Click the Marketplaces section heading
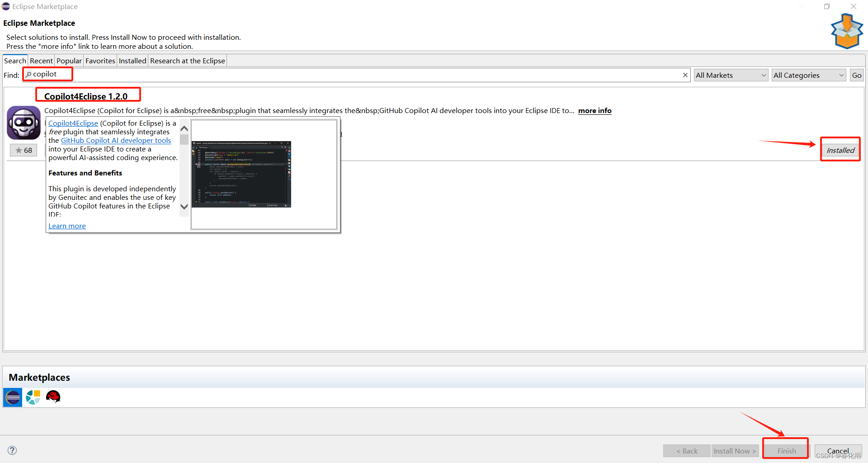This screenshot has width=868, height=463. click(39, 377)
